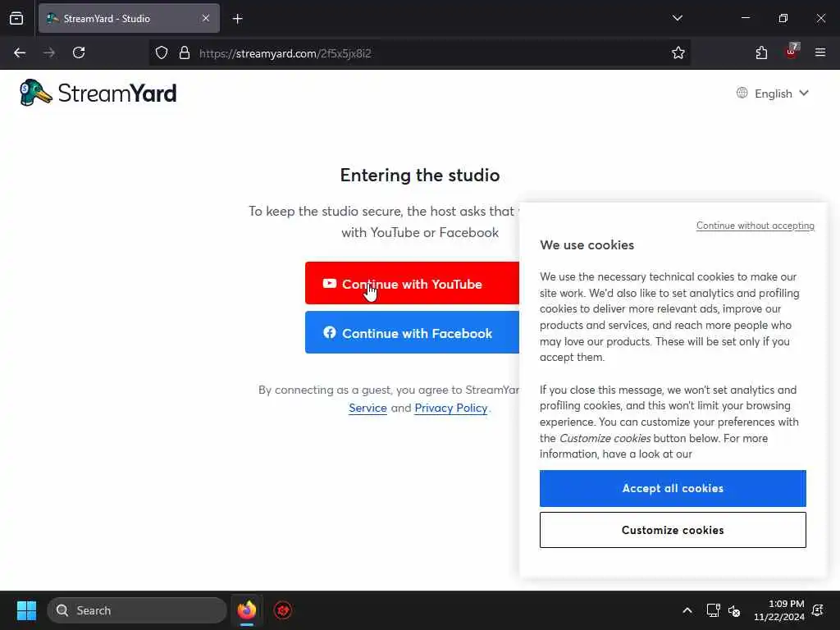This screenshot has height=630, width=840.
Task: Click the address bar URL field
Action: coord(419,53)
